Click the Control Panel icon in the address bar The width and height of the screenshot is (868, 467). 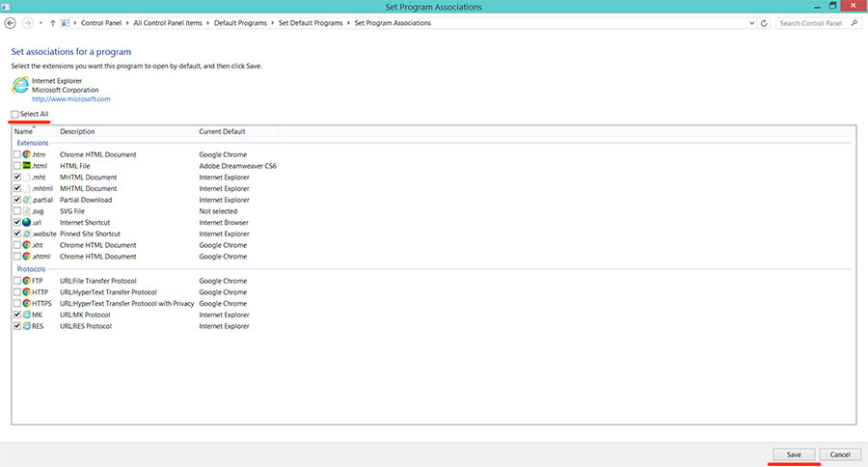[x=66, y=23]
